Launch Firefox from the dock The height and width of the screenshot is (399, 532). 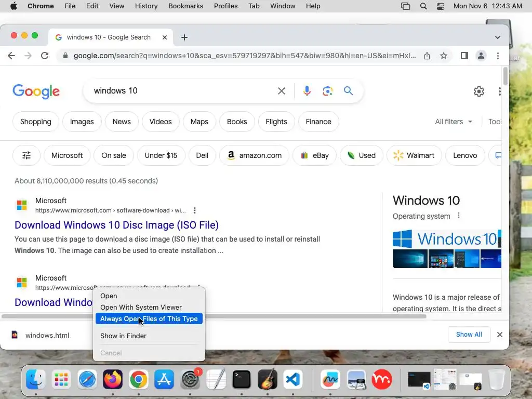113,379
